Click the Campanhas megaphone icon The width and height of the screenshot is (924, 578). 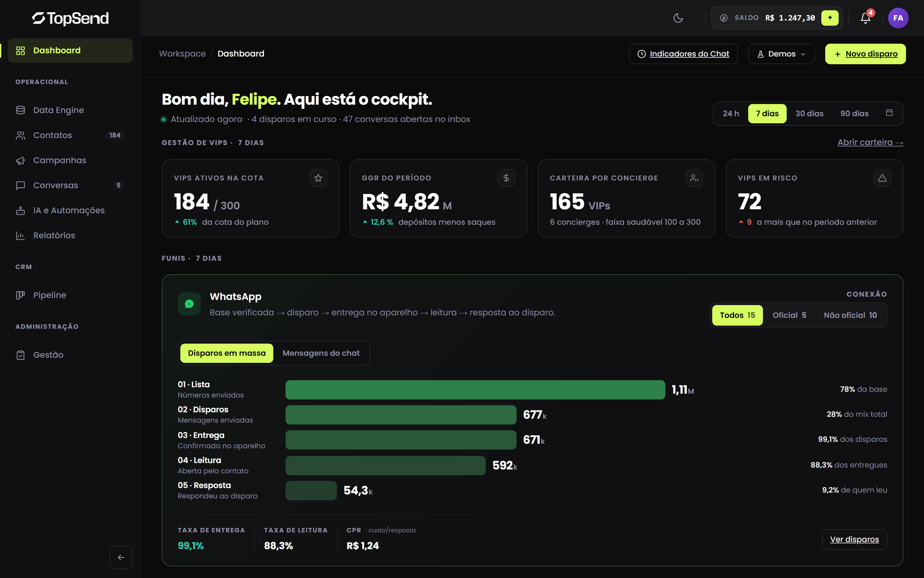(x=21, y=160)
